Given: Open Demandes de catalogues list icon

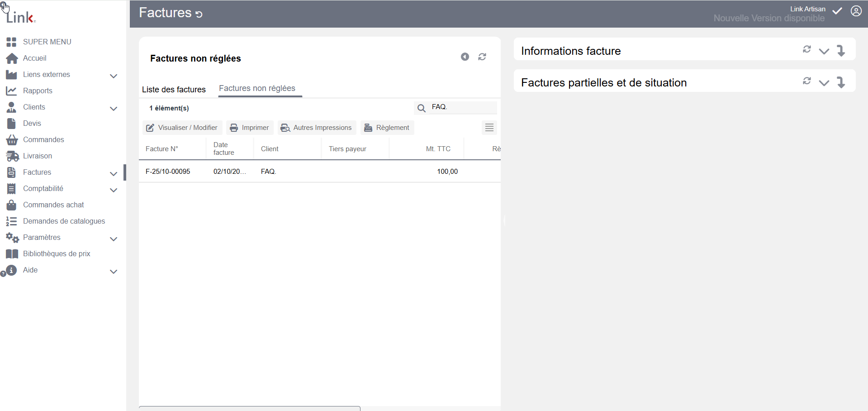Looking at the screenshot, I should point(11,221).
